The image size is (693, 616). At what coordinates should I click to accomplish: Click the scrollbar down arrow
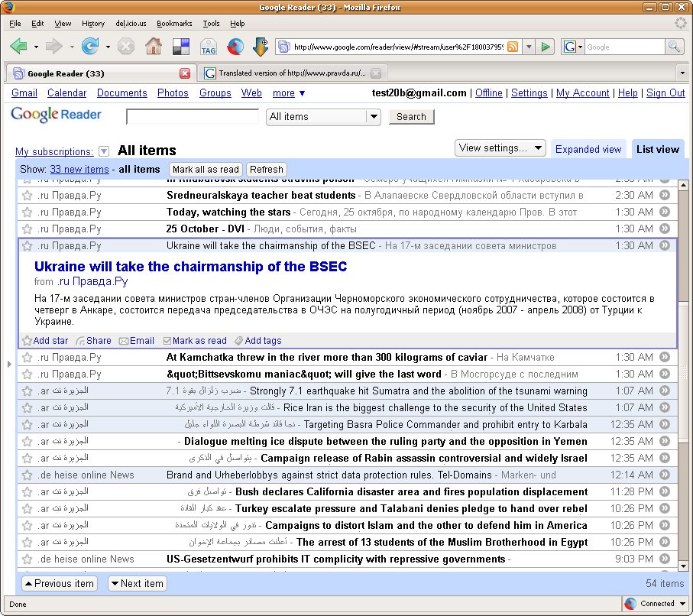pyautogui.click(x=683, y=566)
